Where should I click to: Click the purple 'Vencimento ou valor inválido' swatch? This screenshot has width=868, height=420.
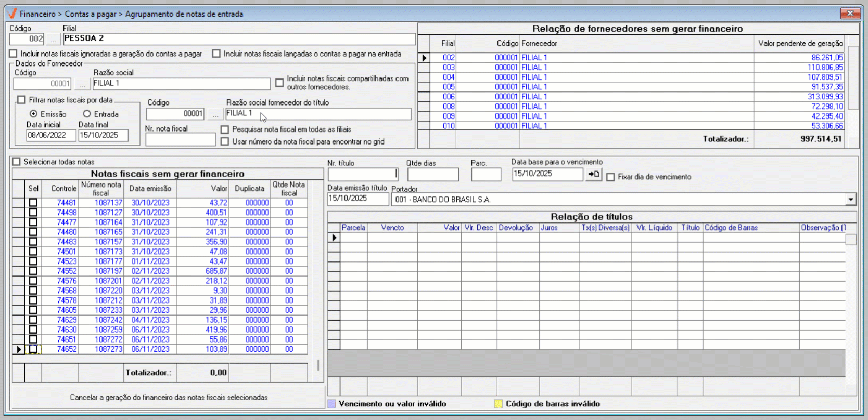(331, 404)
